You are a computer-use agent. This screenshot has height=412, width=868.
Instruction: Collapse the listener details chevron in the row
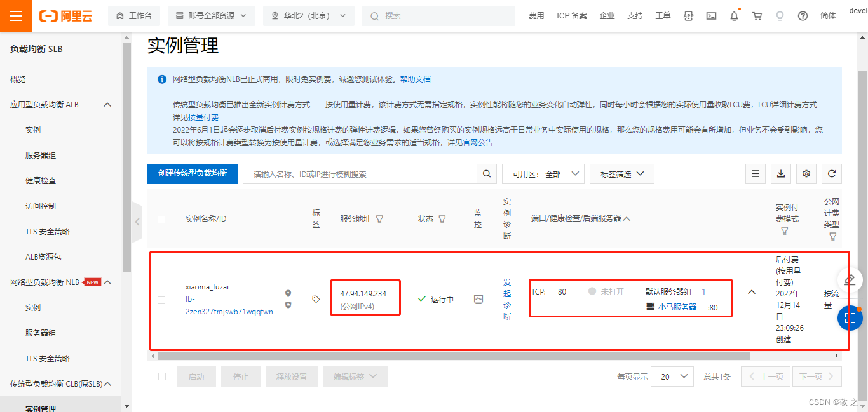[752, 292]
